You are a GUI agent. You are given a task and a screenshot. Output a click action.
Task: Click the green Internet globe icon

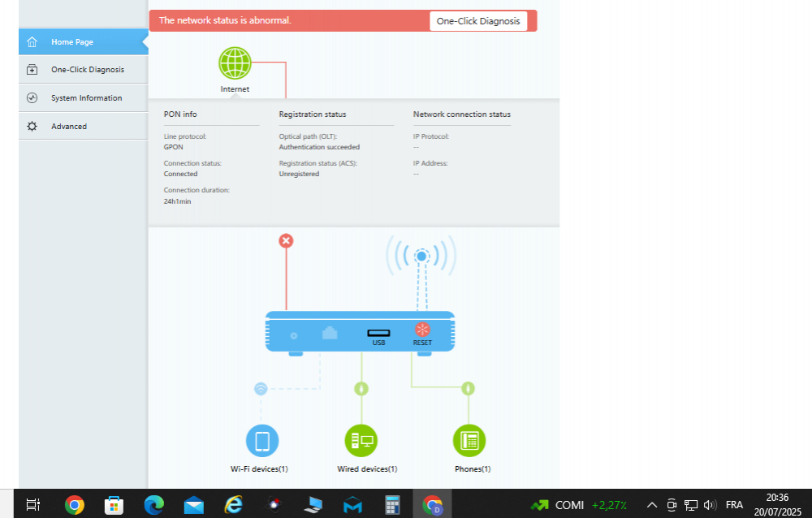[x=235, y=63]
